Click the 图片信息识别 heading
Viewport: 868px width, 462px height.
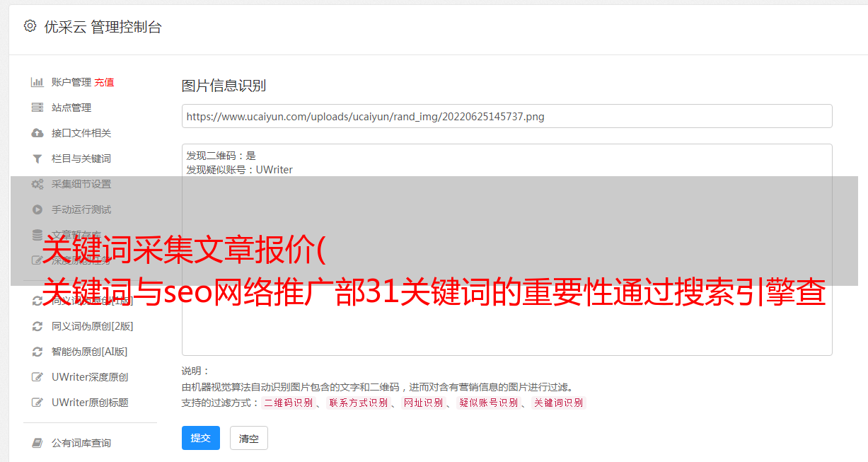coord(224,86)
